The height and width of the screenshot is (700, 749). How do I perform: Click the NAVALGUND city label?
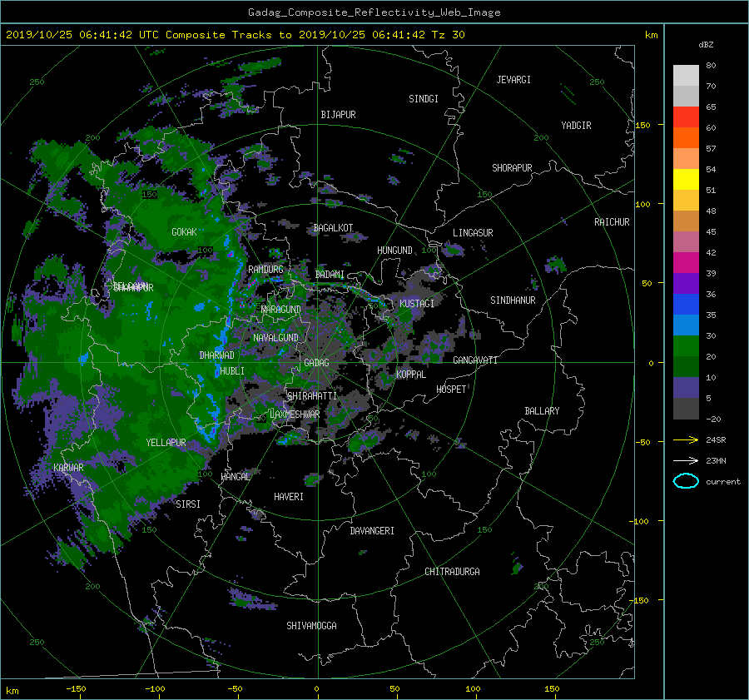pos(275,338)
